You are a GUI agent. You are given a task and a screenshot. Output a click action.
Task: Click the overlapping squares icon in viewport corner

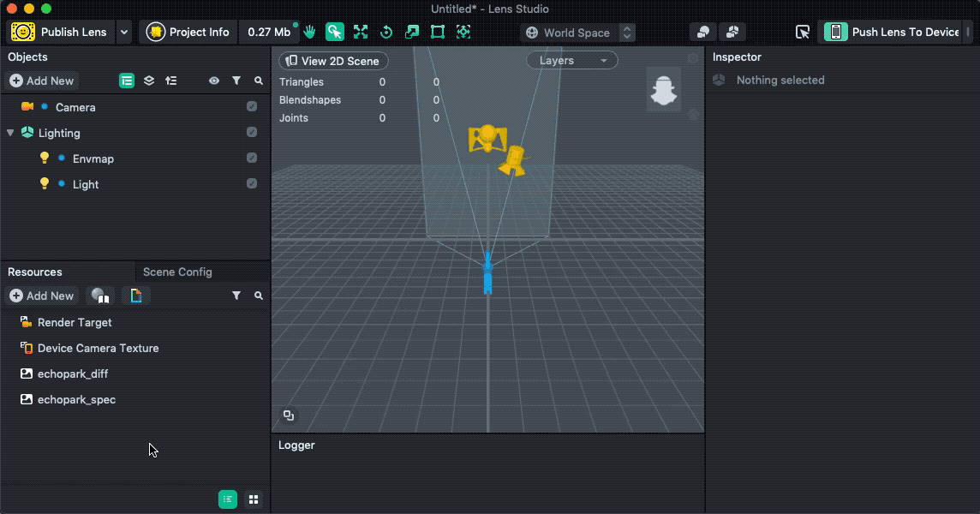[288, 415]
